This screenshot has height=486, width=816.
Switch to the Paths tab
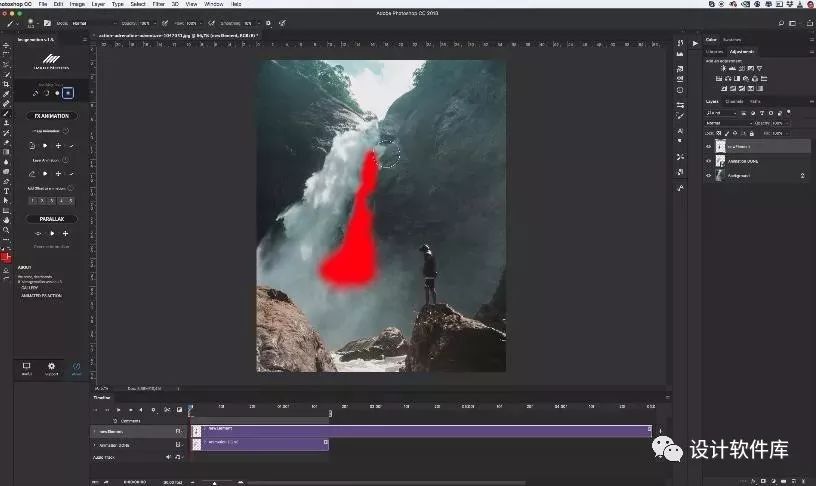[755, 101]
